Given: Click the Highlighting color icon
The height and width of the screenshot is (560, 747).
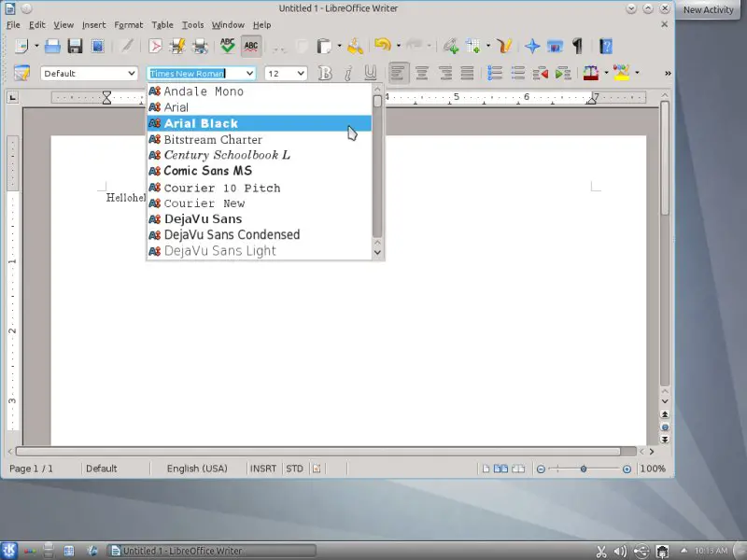Looking at the screenshot, I should click(x=621, y=74).
